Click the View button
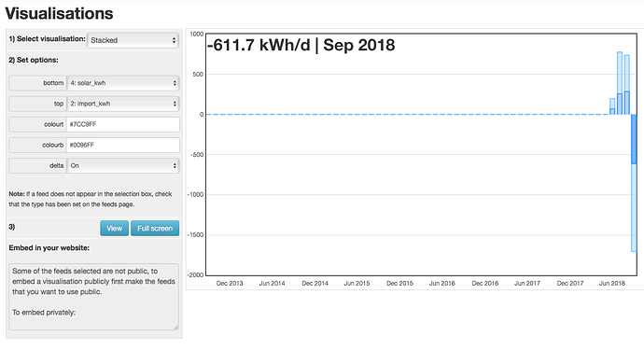The height and width of the screenshot is (350, 644). pos(114,229)
